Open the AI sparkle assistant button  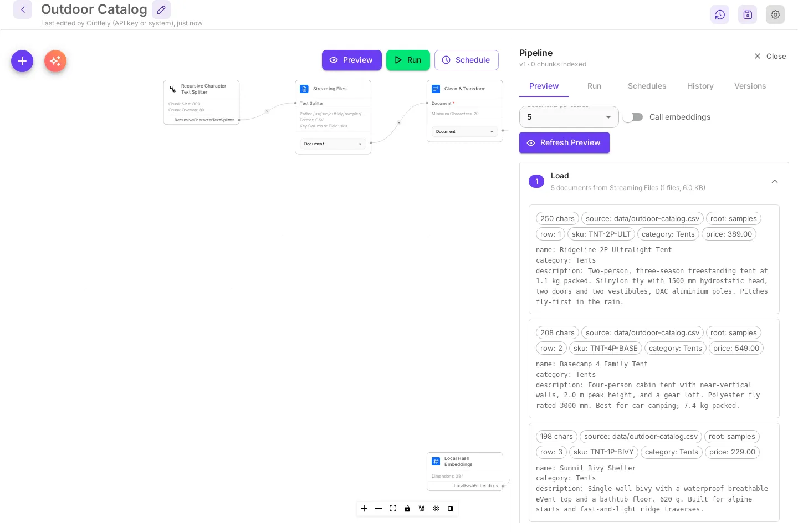[55, 61]
